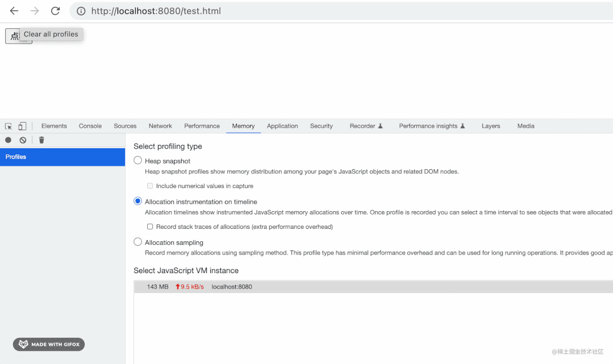The width and height of the screenshot is (613, 364).
Task: Reload the page with refresh icon
Action: pyautogui.click(x=56, y=11)
